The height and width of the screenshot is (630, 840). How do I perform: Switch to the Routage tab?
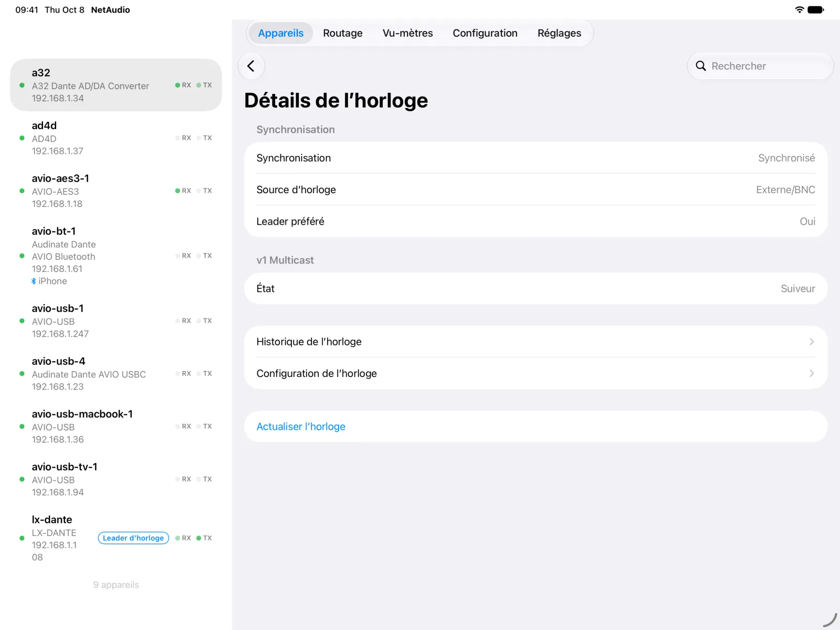343,33
